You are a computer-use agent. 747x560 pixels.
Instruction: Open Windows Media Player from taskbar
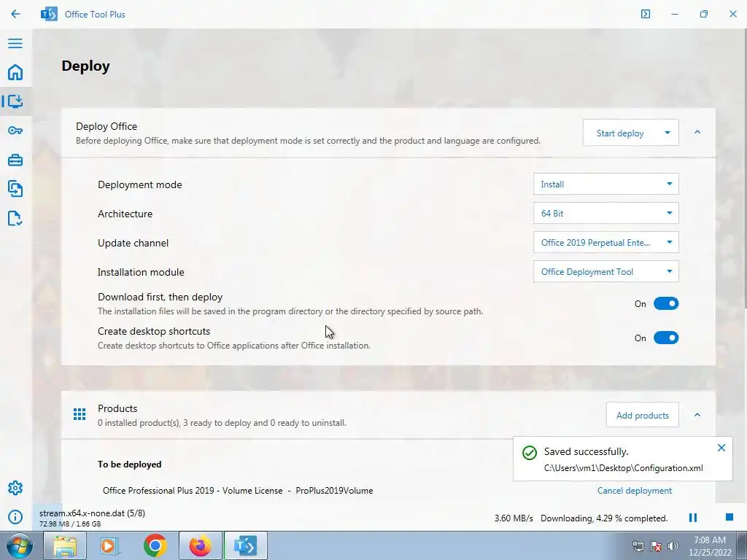109,545
